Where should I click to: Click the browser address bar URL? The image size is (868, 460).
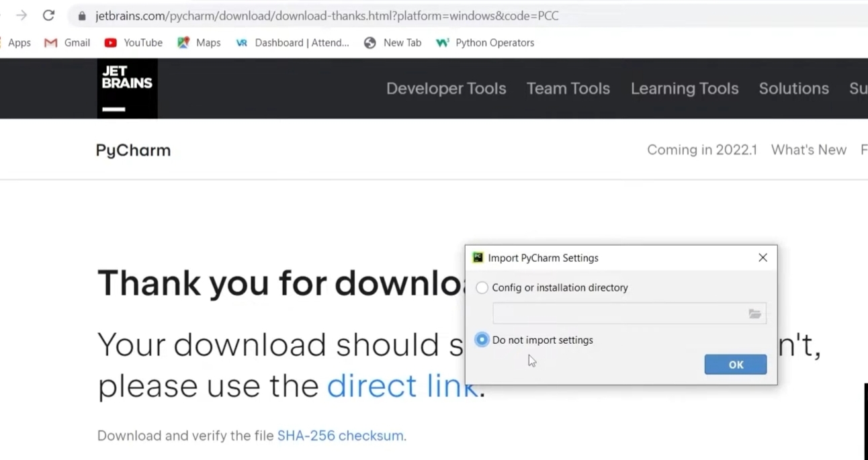click(x=327, y=16)
